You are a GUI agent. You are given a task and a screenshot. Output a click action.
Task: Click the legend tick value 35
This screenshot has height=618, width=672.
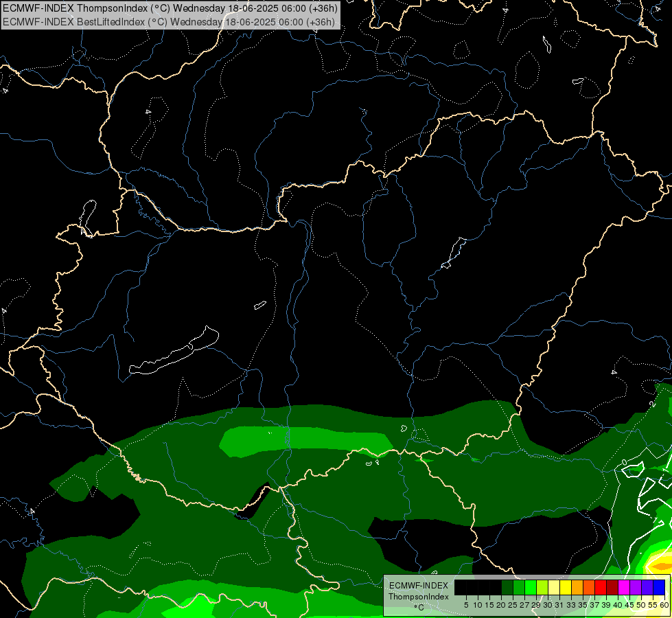pos(583,605)
